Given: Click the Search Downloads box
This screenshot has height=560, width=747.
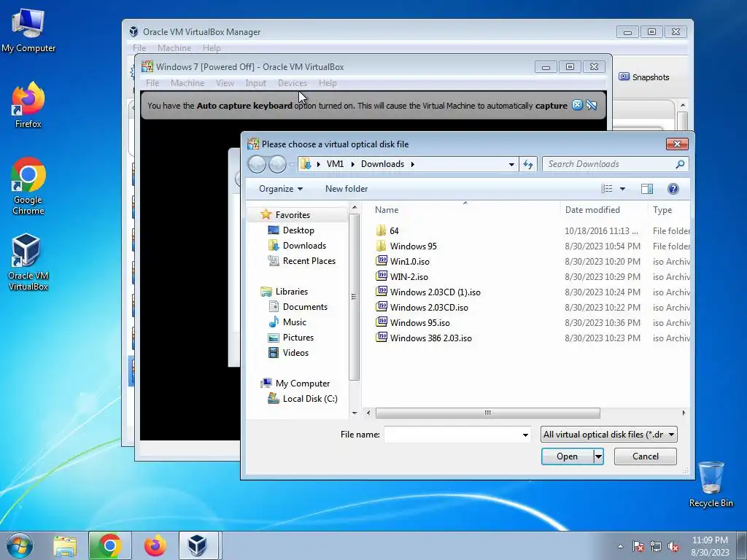Looking at the screenshot, I should pos(608,164).
